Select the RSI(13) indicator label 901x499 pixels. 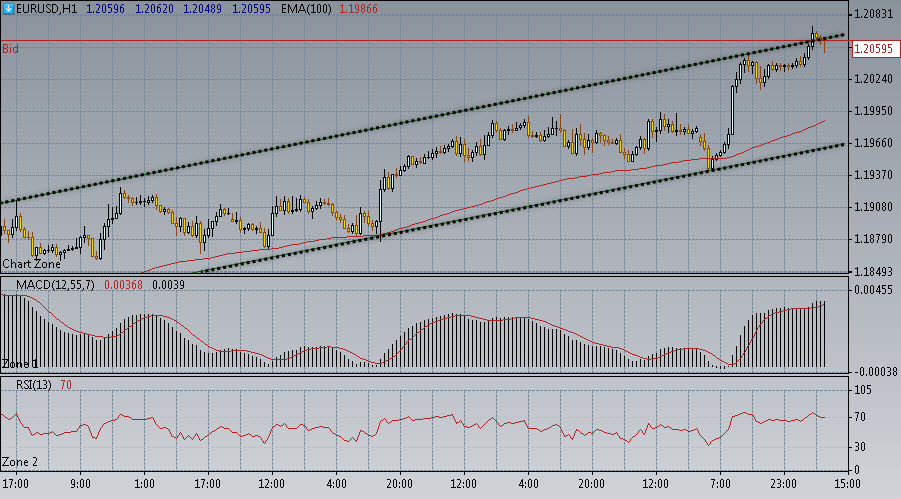point(34,385)
